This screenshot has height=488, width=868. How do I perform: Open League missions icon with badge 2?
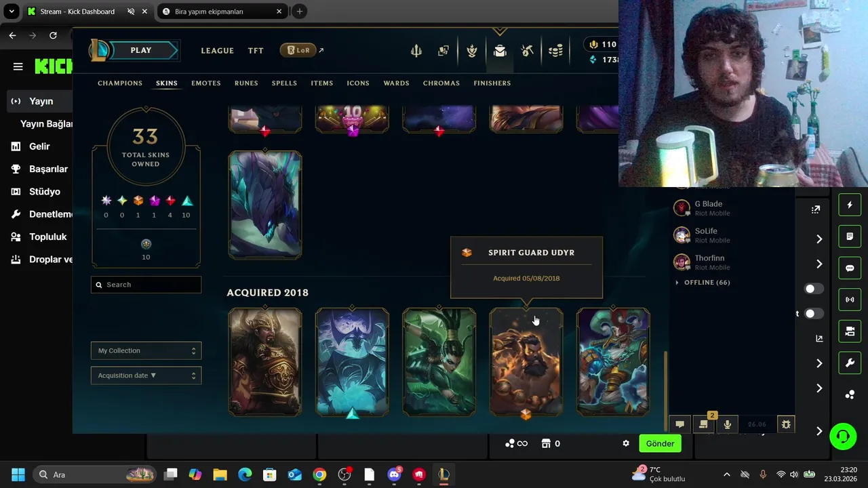[x=704, y=424]
